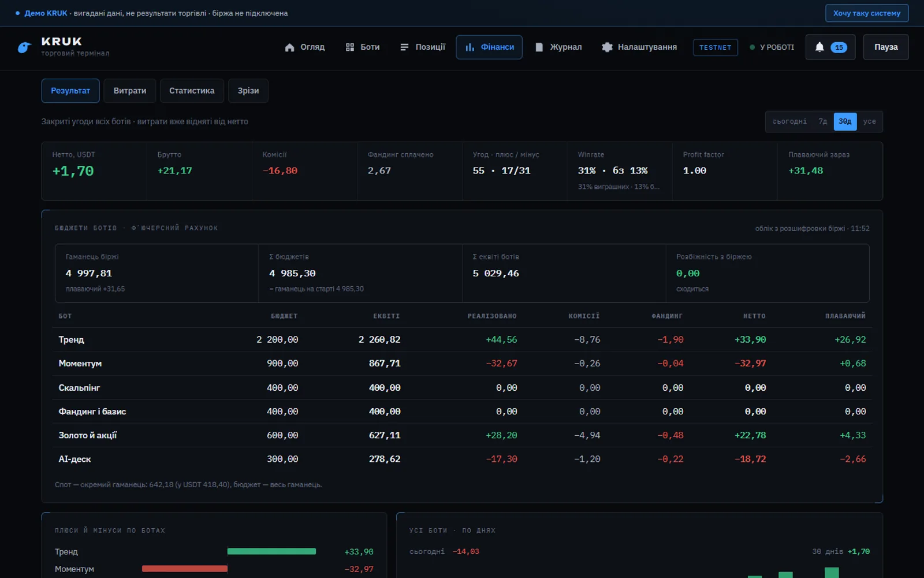This screenshot has height=578, width=924.
Task: Click the Тренд bot row name
Action: pyautogui.click(x=72, y=340)
